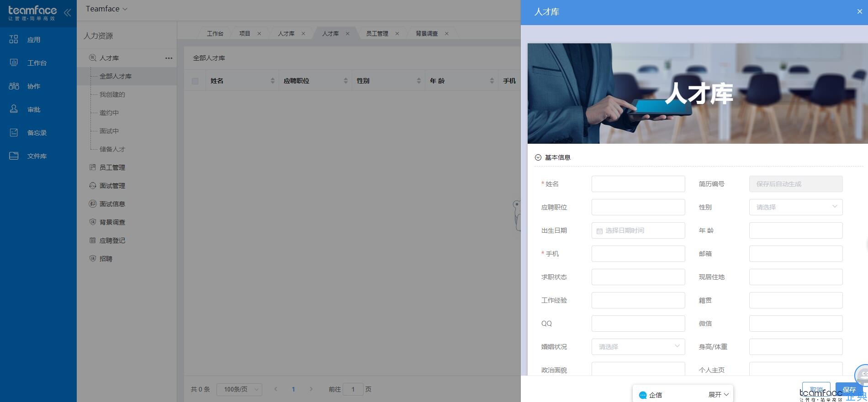Click the 取消 cancel button
Image resolution: width=868 pixels, height=402 pixels.
[816, 389]
